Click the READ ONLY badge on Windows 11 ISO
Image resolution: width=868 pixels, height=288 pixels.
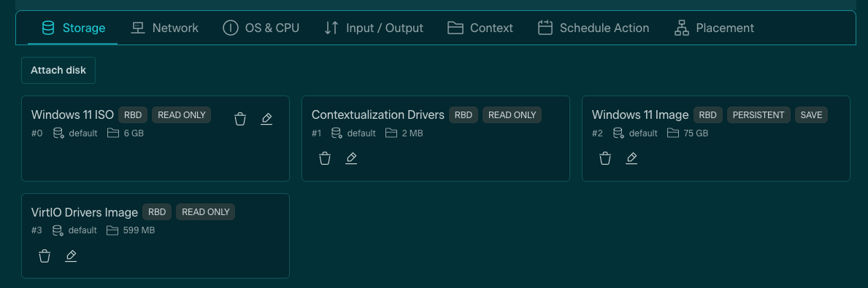[182, 115]
